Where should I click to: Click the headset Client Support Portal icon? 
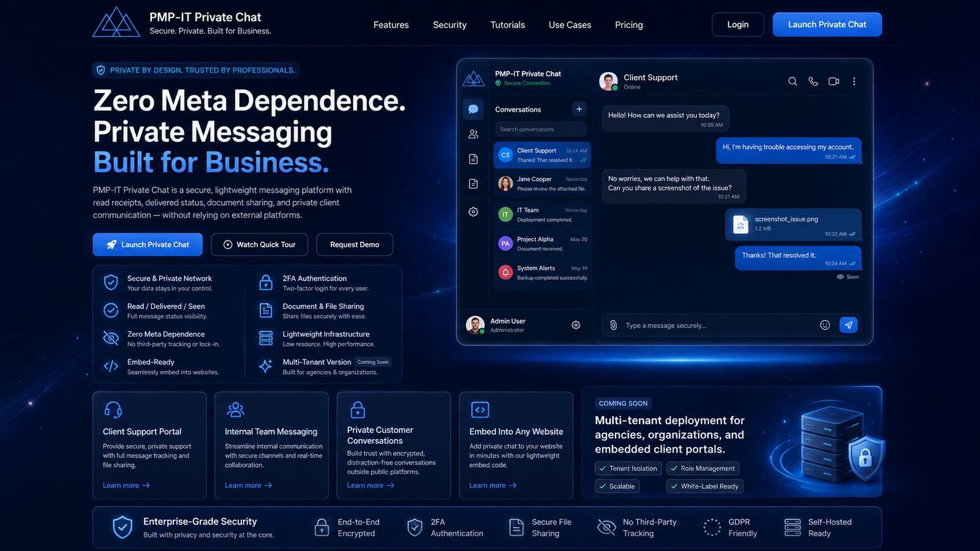[x=113, y=410]
